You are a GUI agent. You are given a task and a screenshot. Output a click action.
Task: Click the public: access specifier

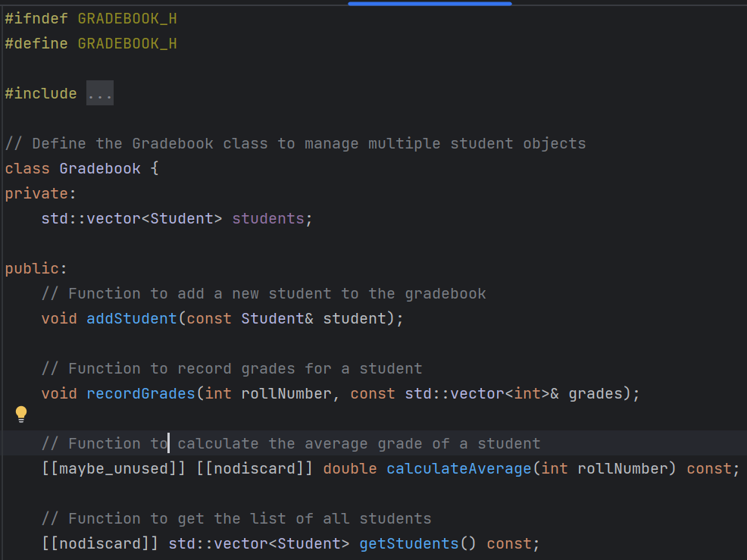(36, 268)
